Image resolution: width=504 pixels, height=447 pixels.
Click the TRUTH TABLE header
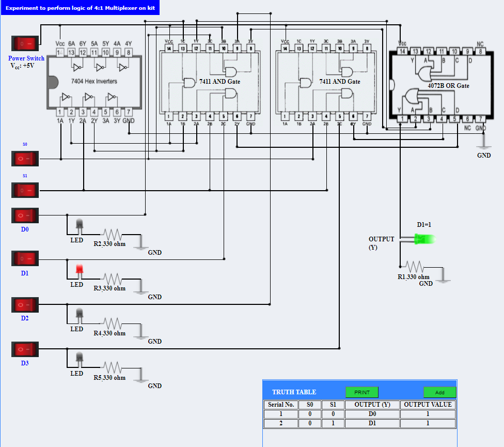(x=294, y=392)
